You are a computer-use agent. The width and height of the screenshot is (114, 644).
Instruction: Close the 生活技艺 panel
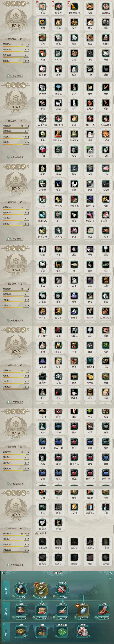[x=110, y=573]
